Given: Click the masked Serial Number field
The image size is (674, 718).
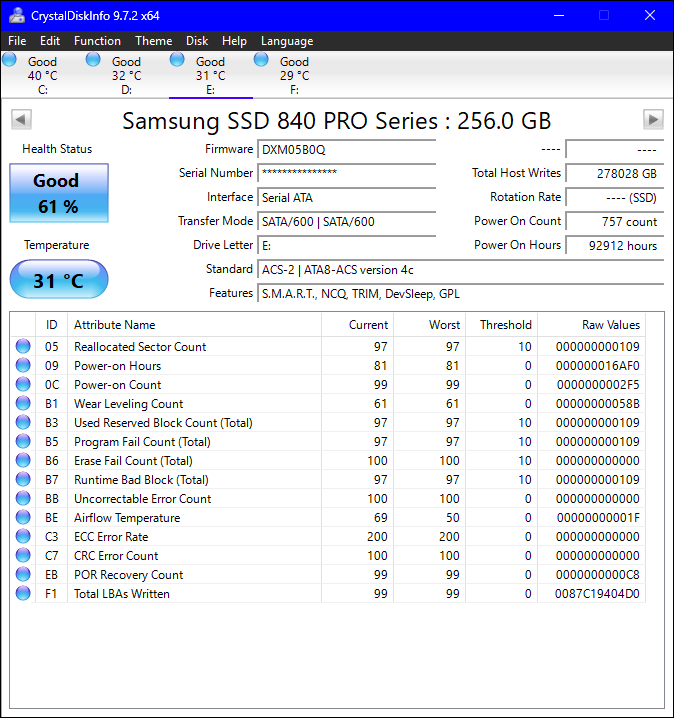Looking at the screenshot, I should pos(347,174).
